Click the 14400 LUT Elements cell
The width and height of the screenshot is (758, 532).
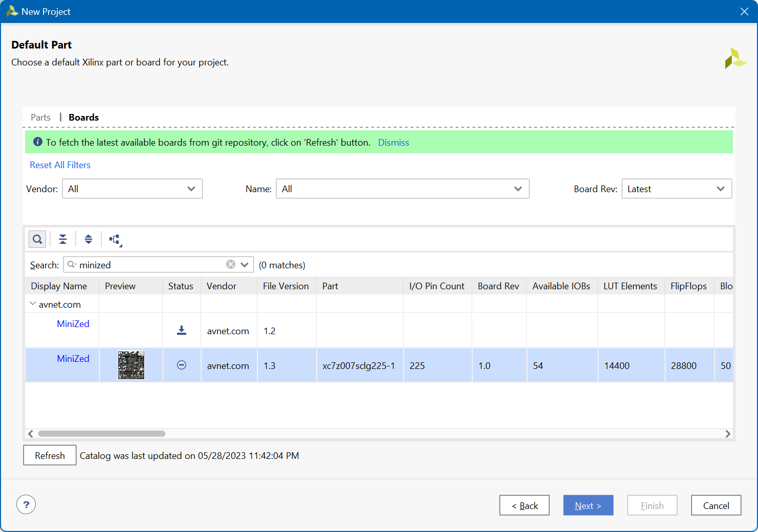point(631,365)
